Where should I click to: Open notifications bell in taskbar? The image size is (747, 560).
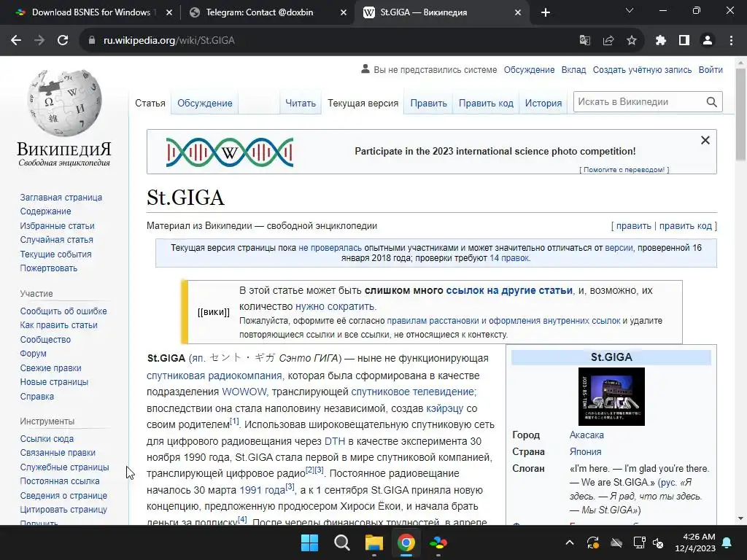(x=727, y=542)
